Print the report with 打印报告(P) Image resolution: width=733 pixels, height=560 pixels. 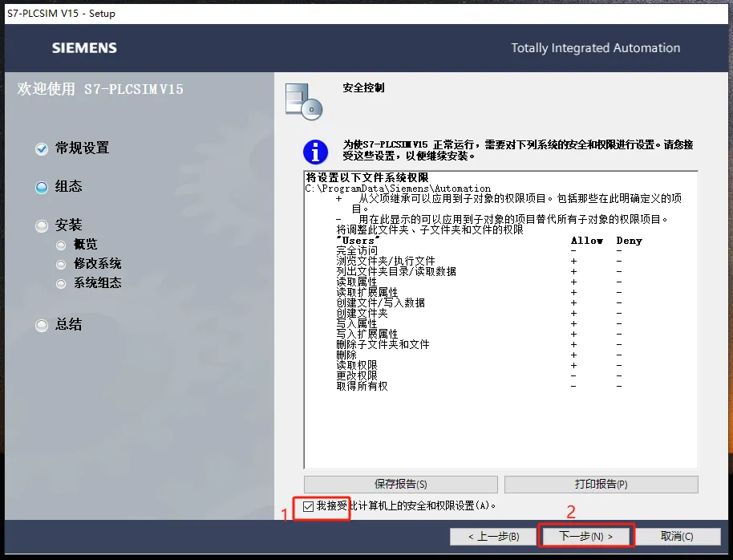point(601,485)
